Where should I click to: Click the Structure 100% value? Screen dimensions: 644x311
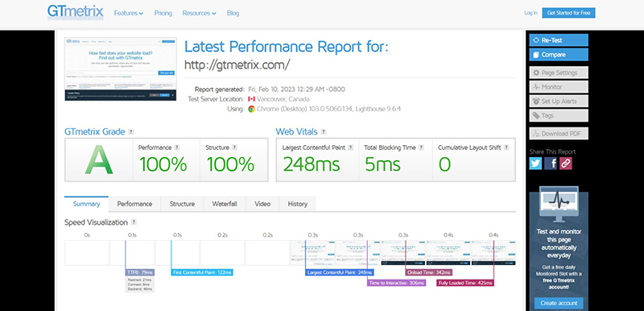(230, 164)
